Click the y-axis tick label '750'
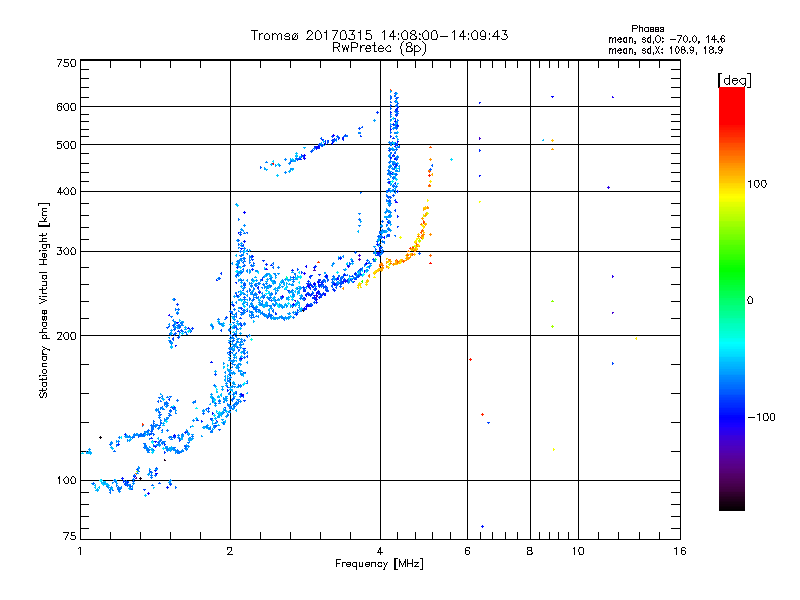 (x=66, y=63)
